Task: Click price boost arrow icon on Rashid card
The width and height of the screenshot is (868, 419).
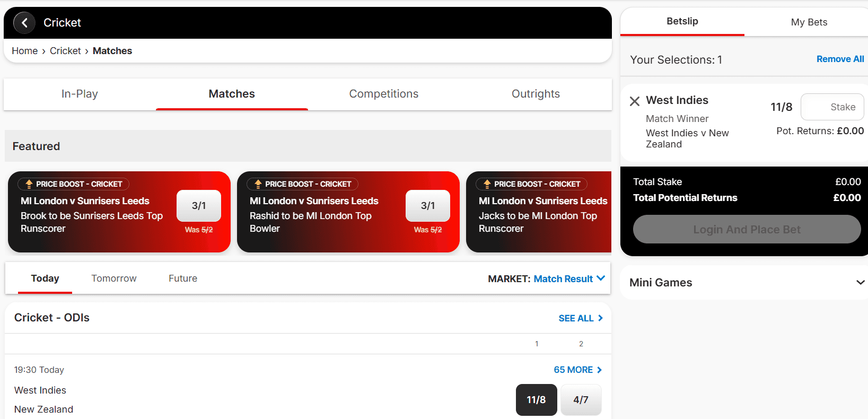Action: pos(258,184)
